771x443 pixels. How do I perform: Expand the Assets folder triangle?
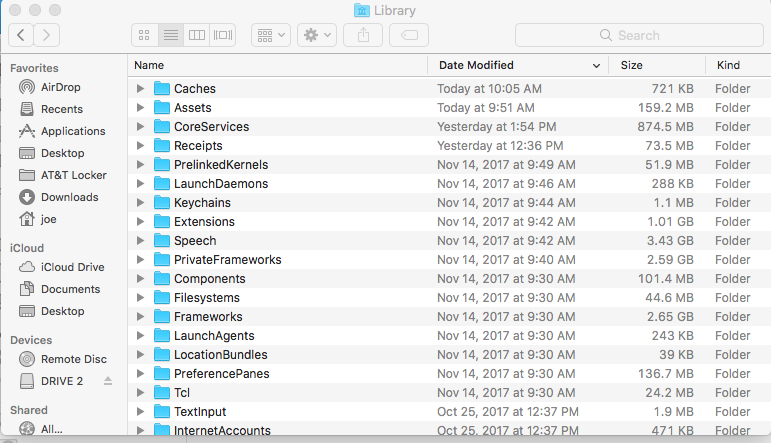coord(141,108)
